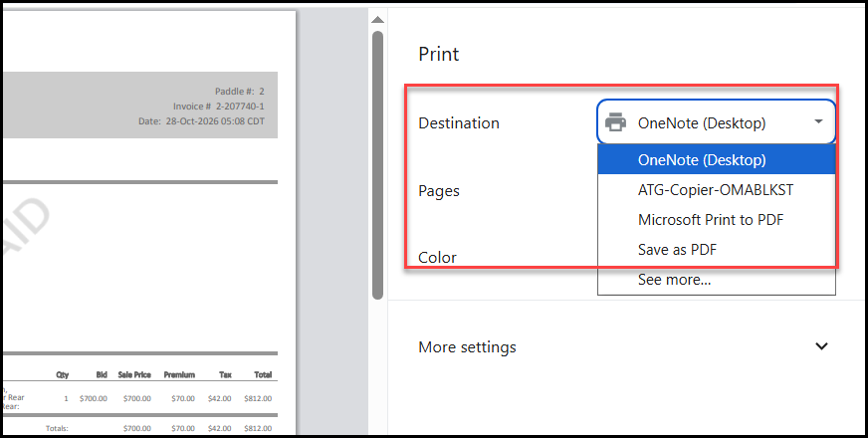
Task: Click the More settings chevron arrow
Action: click(821, 346)
